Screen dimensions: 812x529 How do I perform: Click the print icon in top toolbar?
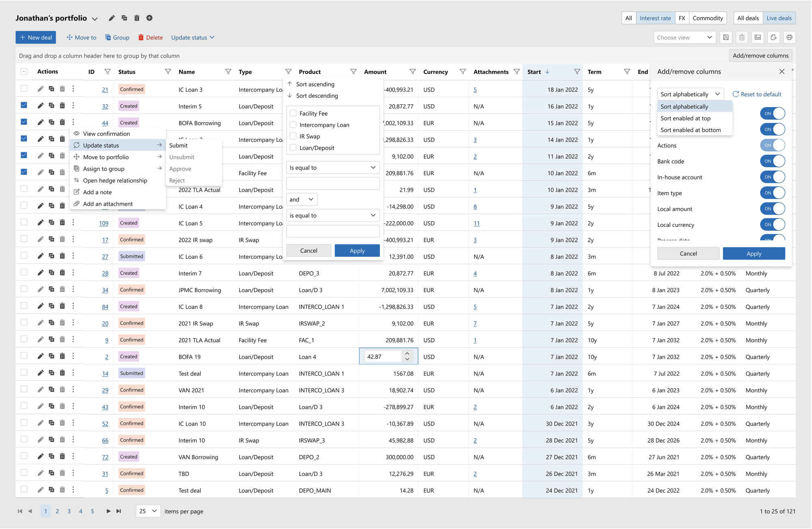789,37
